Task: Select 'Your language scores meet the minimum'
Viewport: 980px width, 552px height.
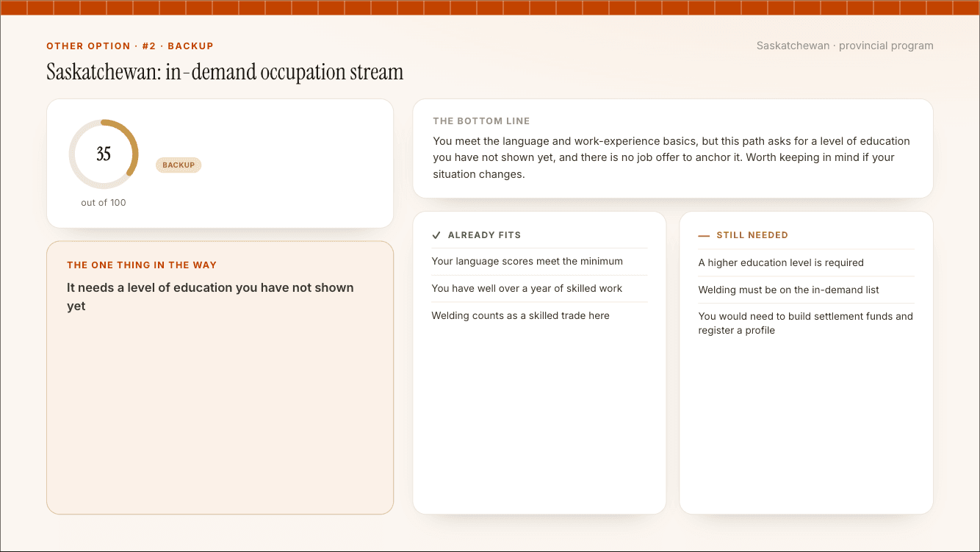Action: click(x=527, y=262)
